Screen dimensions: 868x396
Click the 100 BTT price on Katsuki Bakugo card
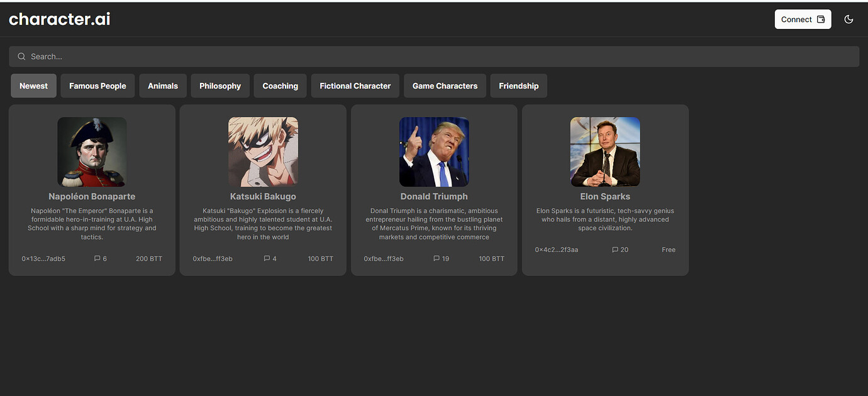pyautogui.click(x=321, y=258)
